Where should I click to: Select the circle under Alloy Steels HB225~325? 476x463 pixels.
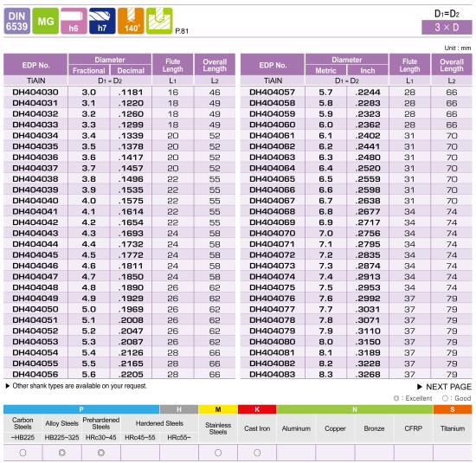[62, 453]
